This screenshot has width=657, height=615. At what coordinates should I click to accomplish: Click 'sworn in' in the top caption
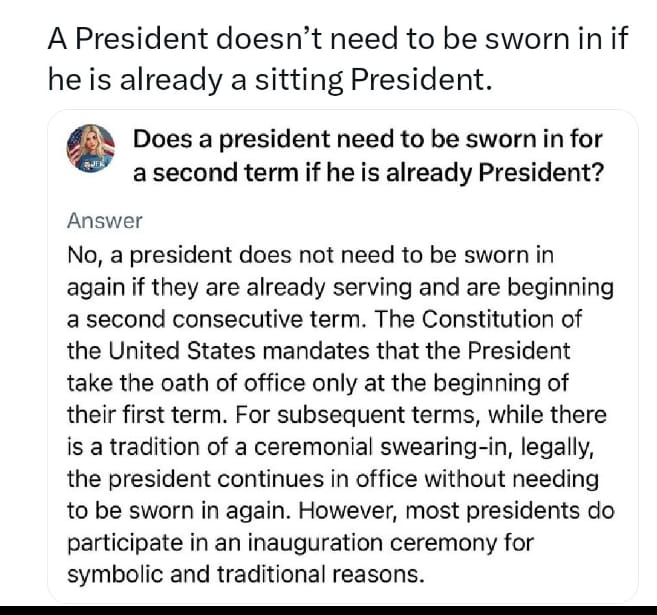click(x=551, y=38)
